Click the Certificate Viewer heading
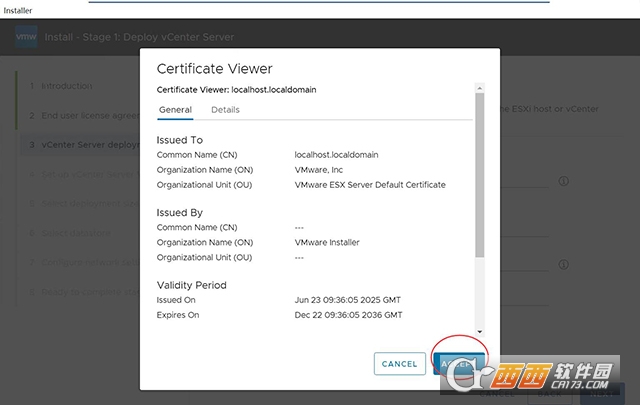 (x=215, y=69)
